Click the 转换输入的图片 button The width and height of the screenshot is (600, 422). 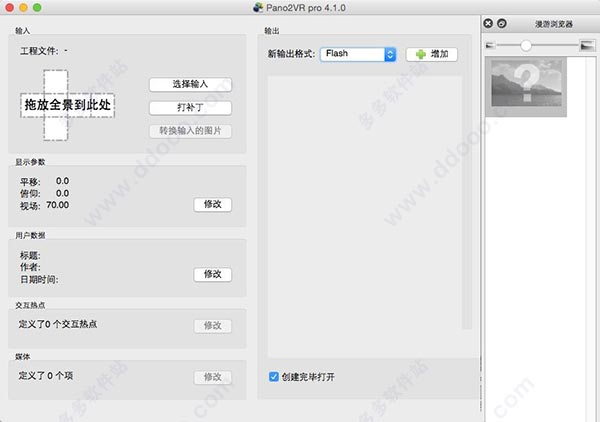coord(190,131)
